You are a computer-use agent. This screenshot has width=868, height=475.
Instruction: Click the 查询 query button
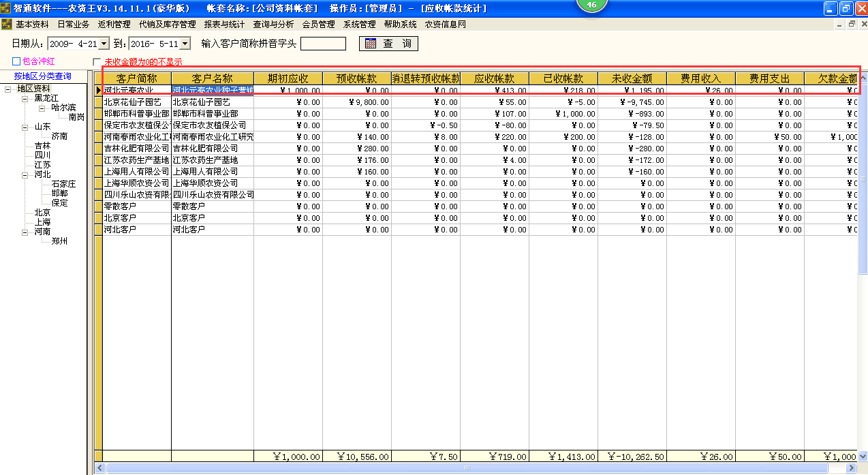point(388,44)
